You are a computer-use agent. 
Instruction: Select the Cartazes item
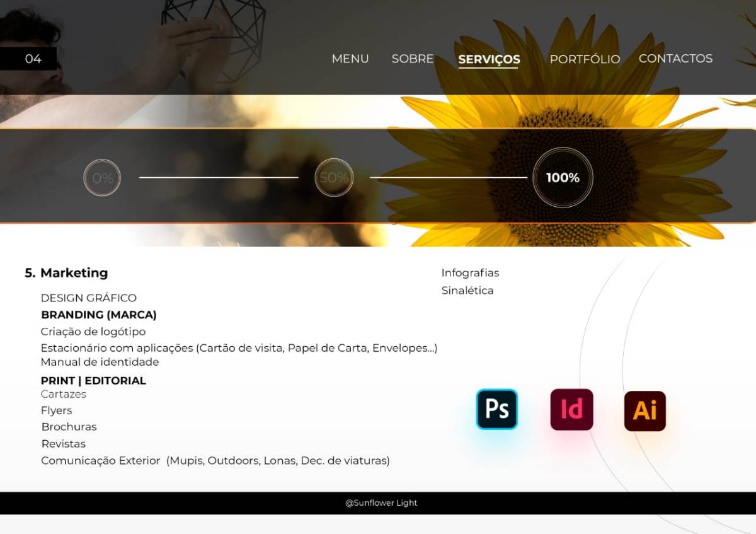coord(64,394)
